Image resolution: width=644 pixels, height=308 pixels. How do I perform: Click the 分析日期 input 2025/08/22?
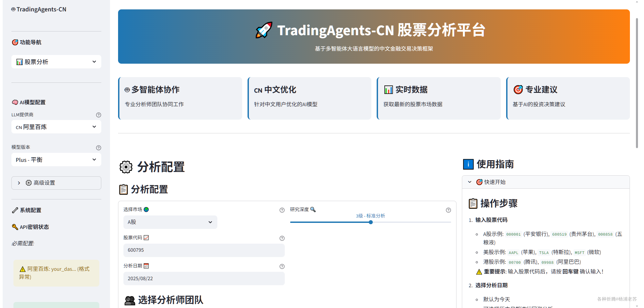pos(204,279)
